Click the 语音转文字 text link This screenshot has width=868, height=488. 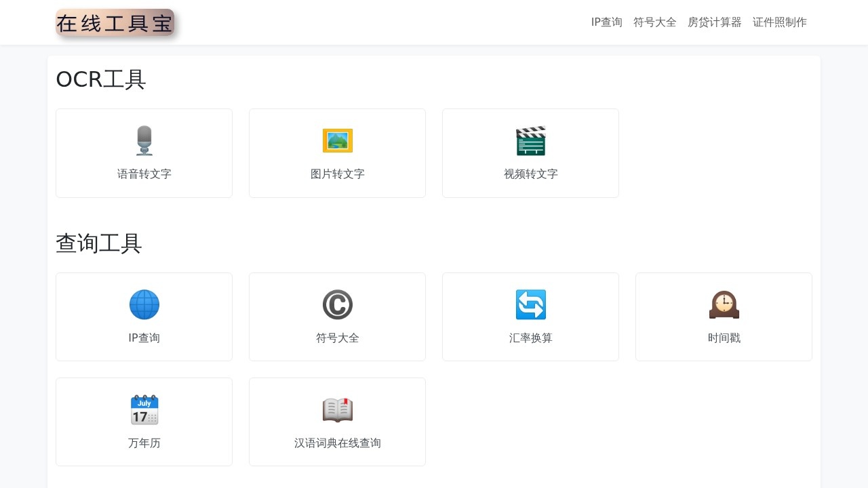pyautogui.click(x=144, y=174)
